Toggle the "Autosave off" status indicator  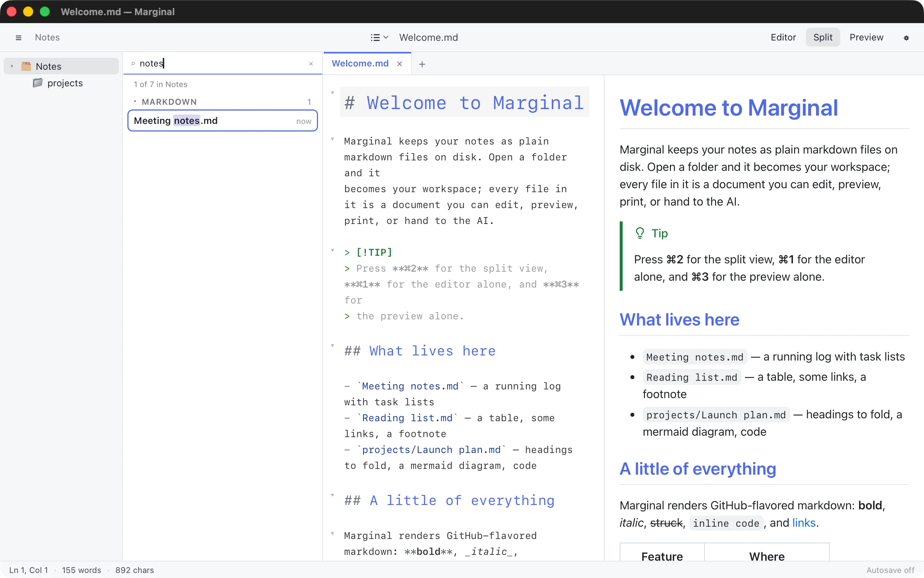pos(890,570)
